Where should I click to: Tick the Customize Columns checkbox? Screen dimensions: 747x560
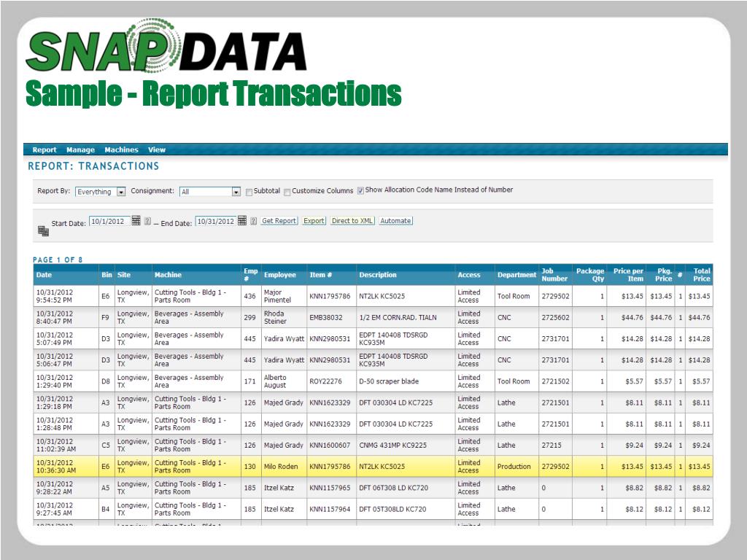coord(287,192)
